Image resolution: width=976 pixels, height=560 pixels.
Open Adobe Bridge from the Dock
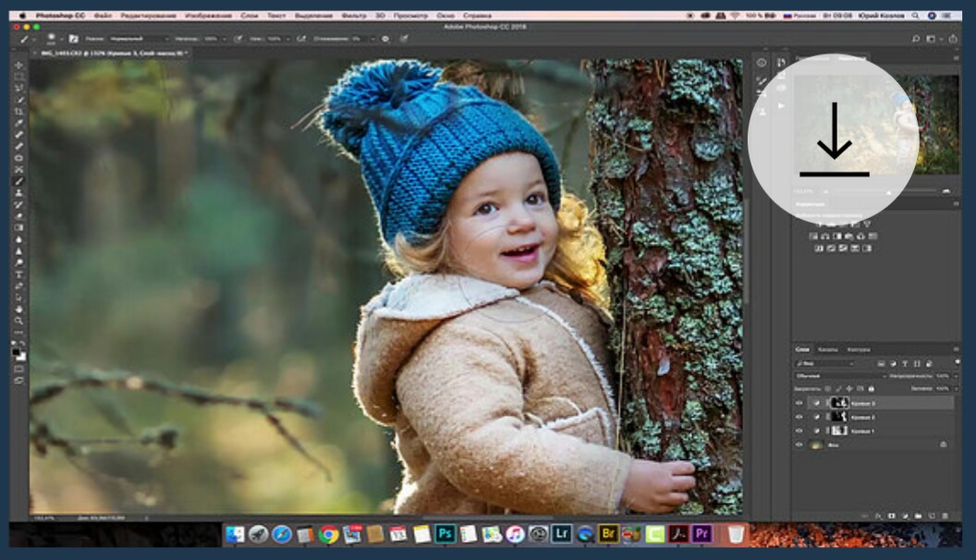click(x=607, y=534)
